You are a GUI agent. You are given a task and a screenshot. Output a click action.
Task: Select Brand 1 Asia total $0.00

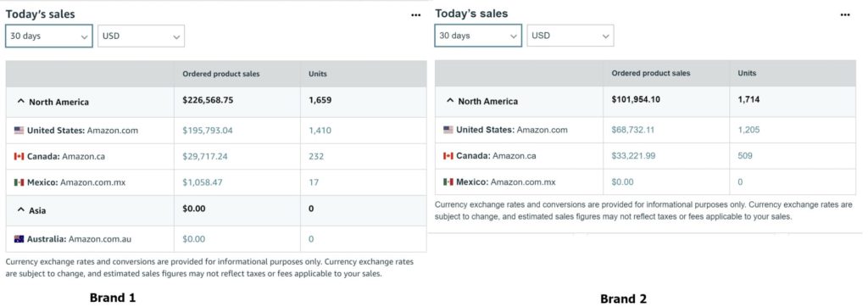(x=194, y=209)
